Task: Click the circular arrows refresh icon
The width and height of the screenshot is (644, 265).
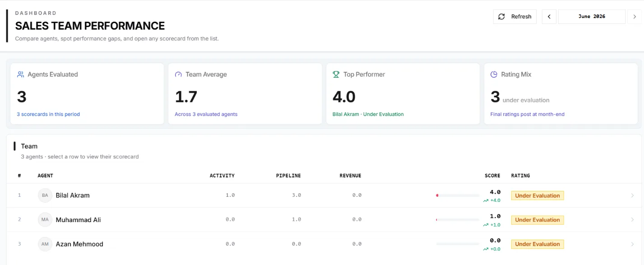Action: pyautogui.click(x=501, y=17)
